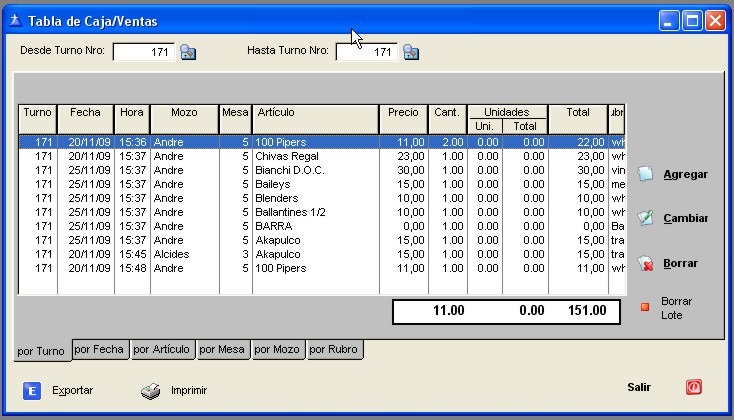Image resolution: width=734 pixels, height=420 pixels.
Task: Click the Hasta Turno Nro input field
Action: (x=366, y=52)
